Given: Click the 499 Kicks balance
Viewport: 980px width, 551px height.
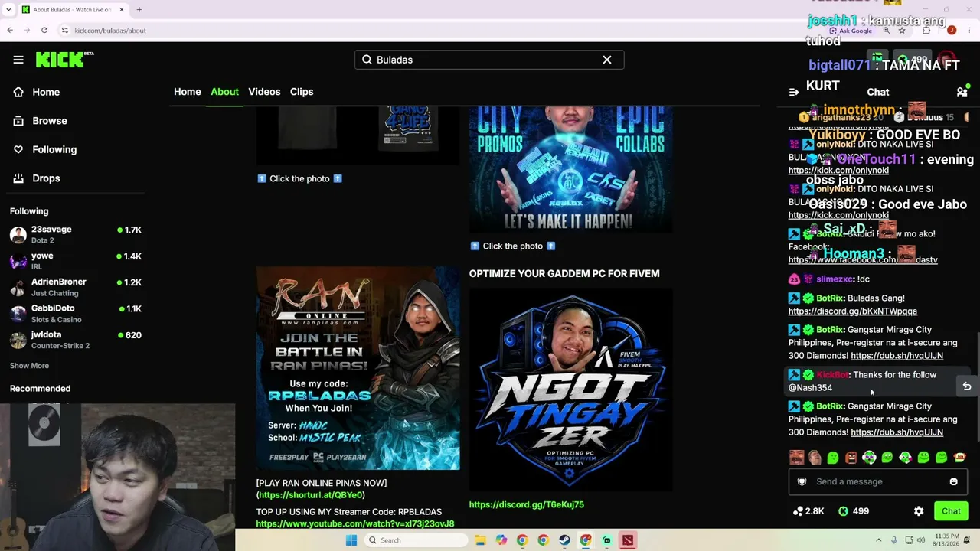Looking at the screenshot, I should [x=854, y=511].
